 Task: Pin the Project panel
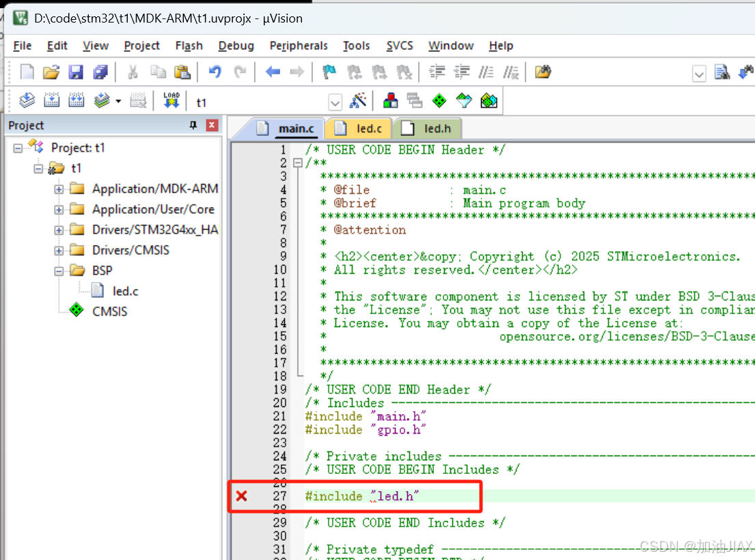193,126
